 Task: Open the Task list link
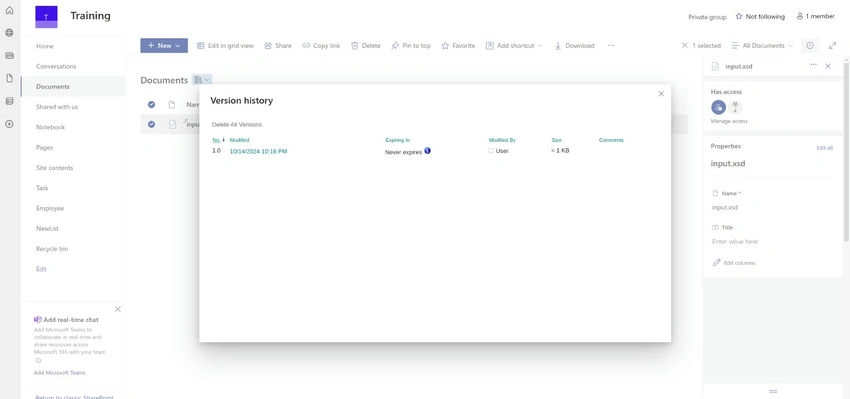[42, 188]
